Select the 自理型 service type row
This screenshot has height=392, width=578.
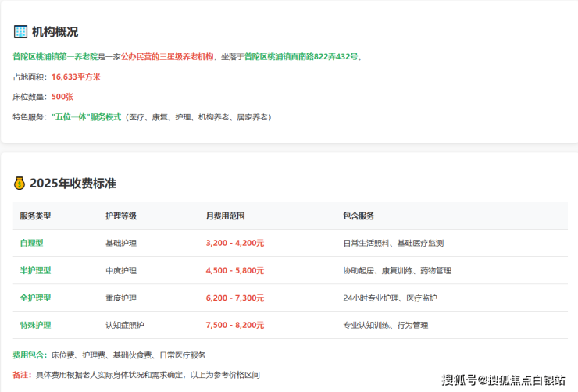32,244
